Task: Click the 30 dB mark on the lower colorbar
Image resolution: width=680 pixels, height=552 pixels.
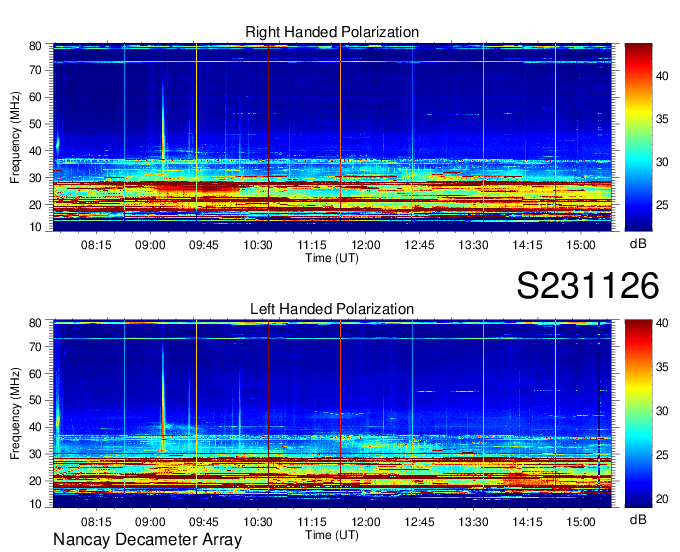Action: [662, 411]
